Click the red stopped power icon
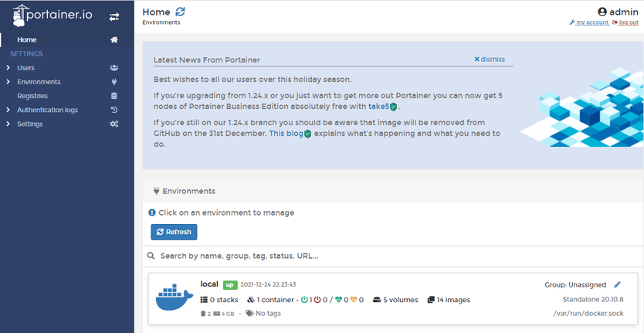 [x=317, y=300]
